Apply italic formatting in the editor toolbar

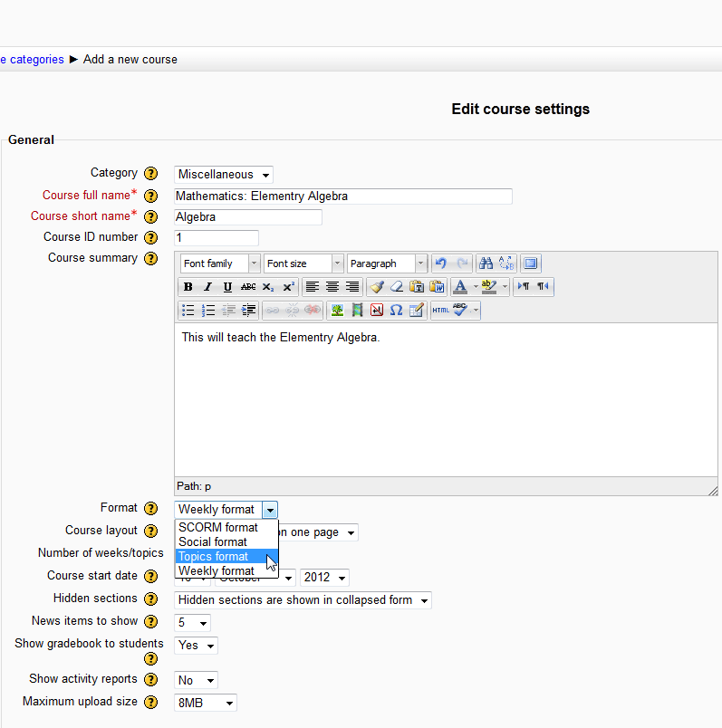point(207,287)
